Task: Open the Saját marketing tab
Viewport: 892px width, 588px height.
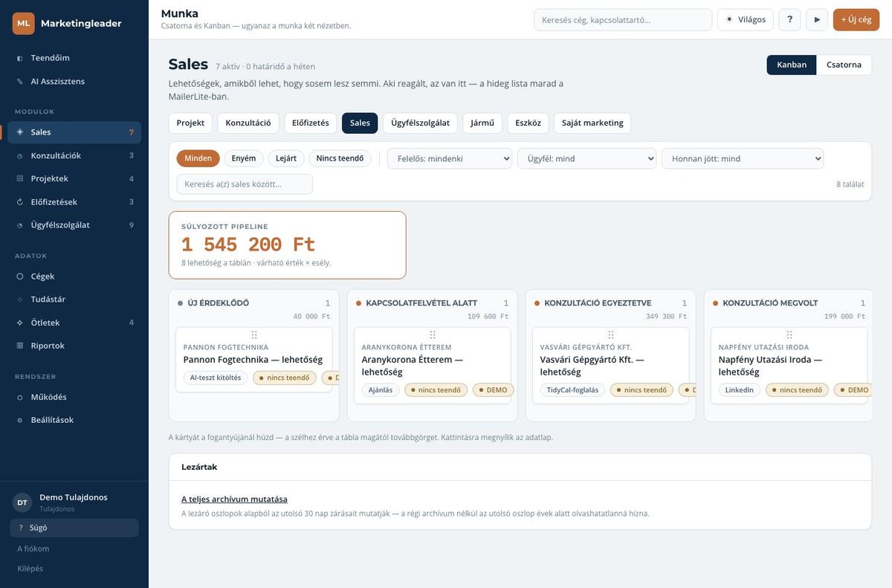Action: pyautogui.click(x=592, y=123)
